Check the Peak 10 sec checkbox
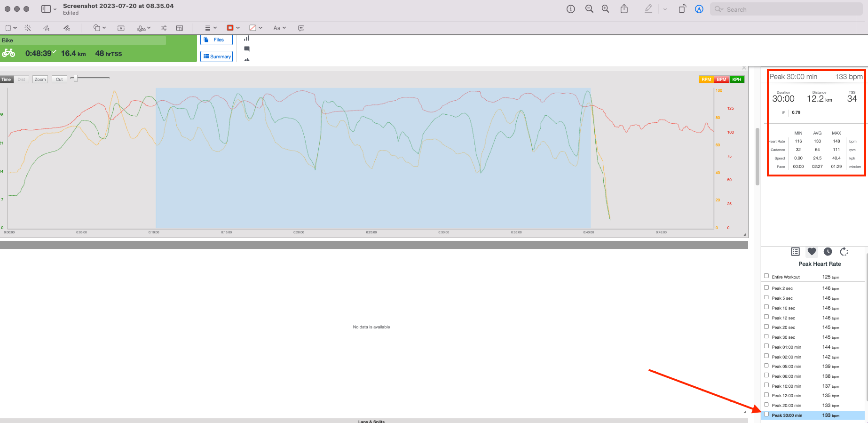The image size is (868, 423). [x=766, y=307]
